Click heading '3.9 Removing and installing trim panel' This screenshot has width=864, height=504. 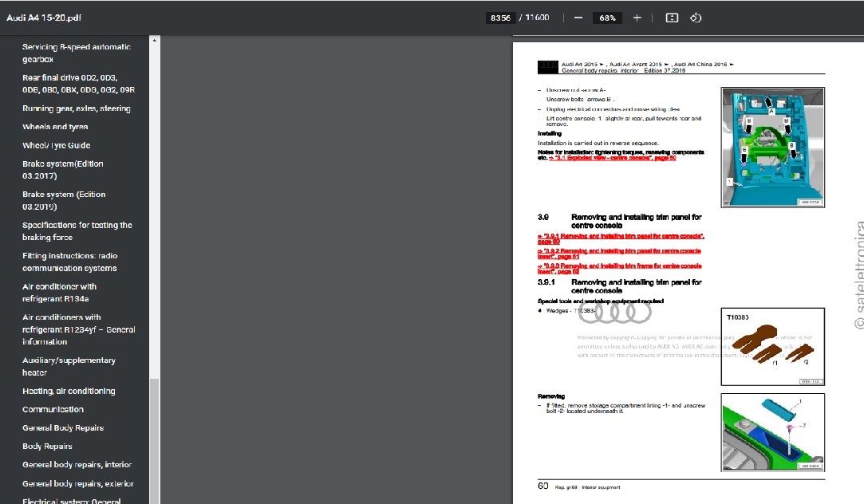tap(620, 221)
